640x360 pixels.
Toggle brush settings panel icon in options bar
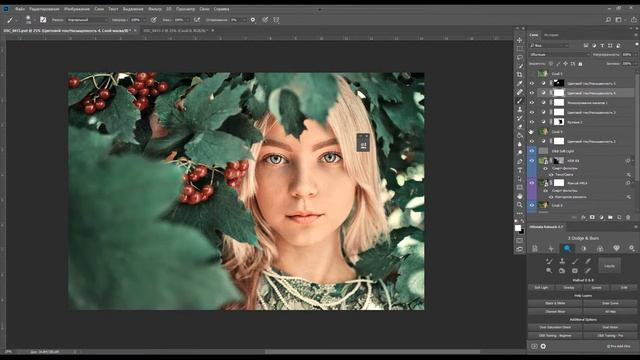(x=43, y=19)
